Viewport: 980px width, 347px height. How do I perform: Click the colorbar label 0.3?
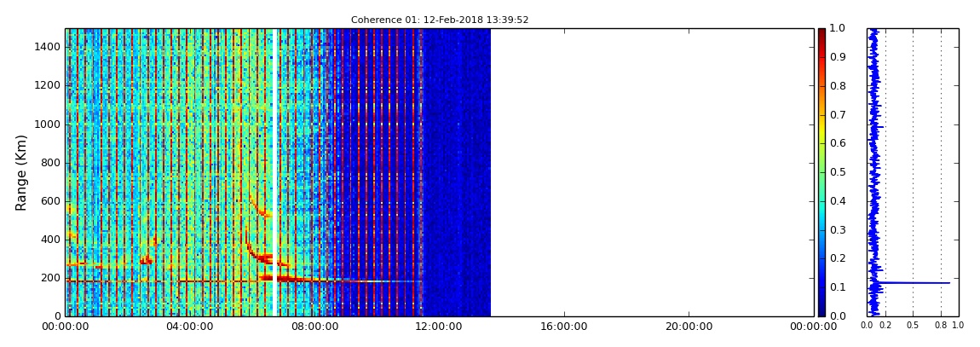pyautogui.click(x=836, y=230)
